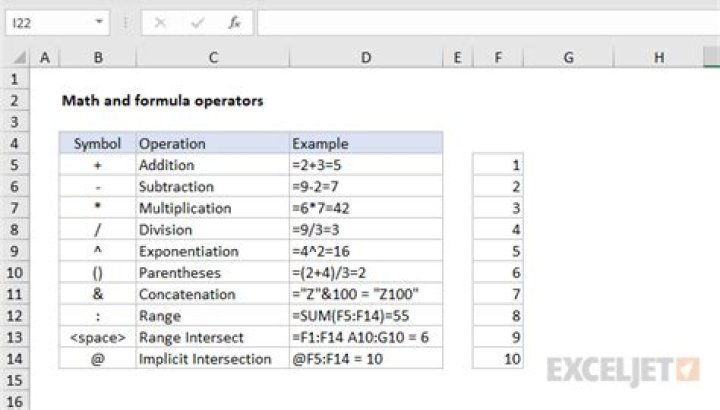Click the 'Implicit Intersection' cell

coord(213,359)
